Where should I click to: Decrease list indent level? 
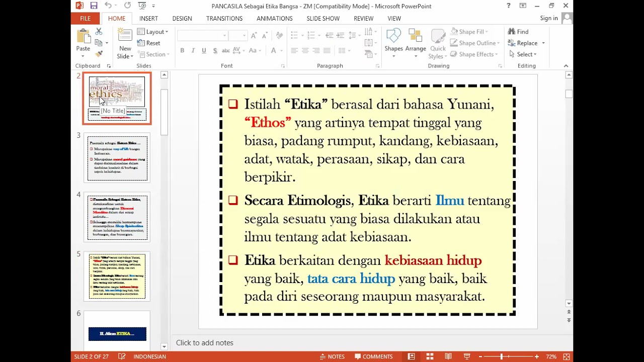(x=329, y=35)
